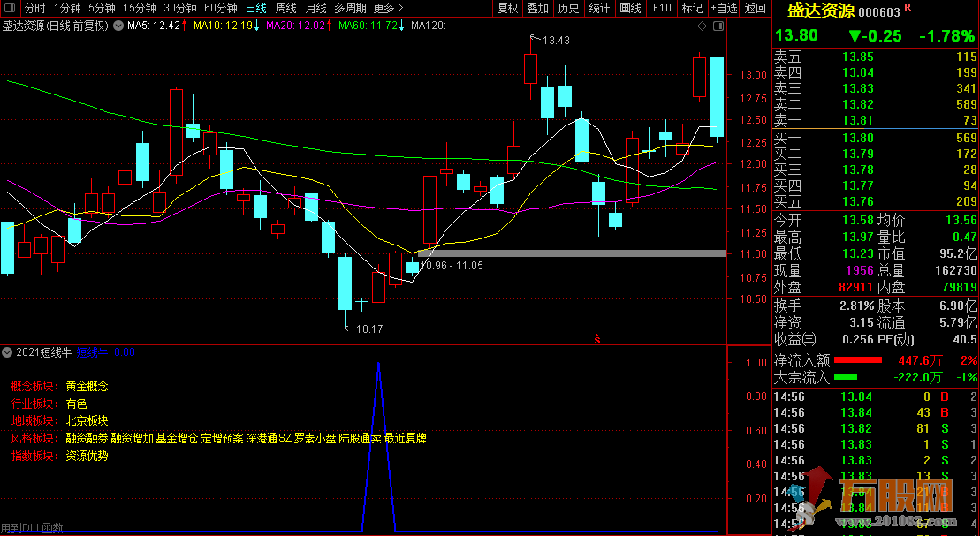Click the 有色 industry sector text
The height and width of the screenshot is (536, 980).
click(x=76, y=404)
